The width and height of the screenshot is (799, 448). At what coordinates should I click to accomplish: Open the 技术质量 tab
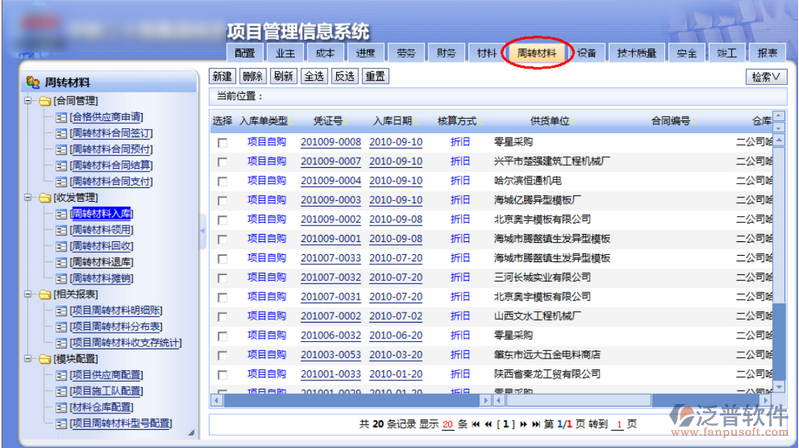click(x=636, y=53)
